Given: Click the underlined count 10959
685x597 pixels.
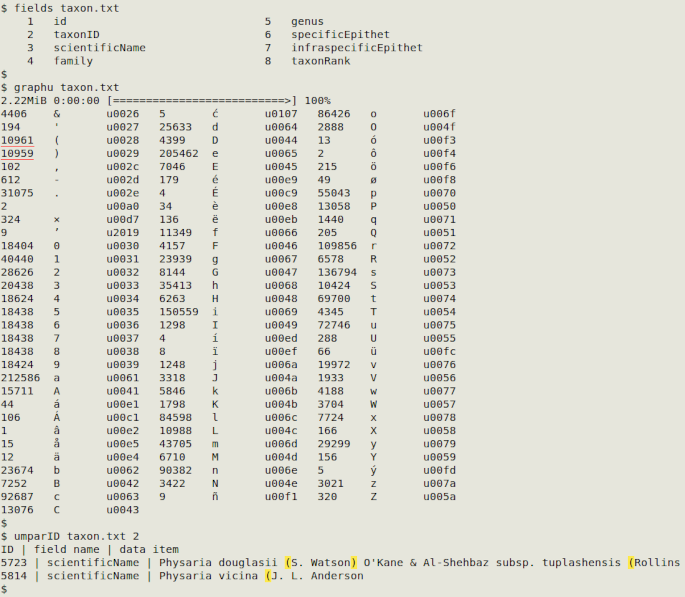Looking at the screenshot, I should [17, 153].
